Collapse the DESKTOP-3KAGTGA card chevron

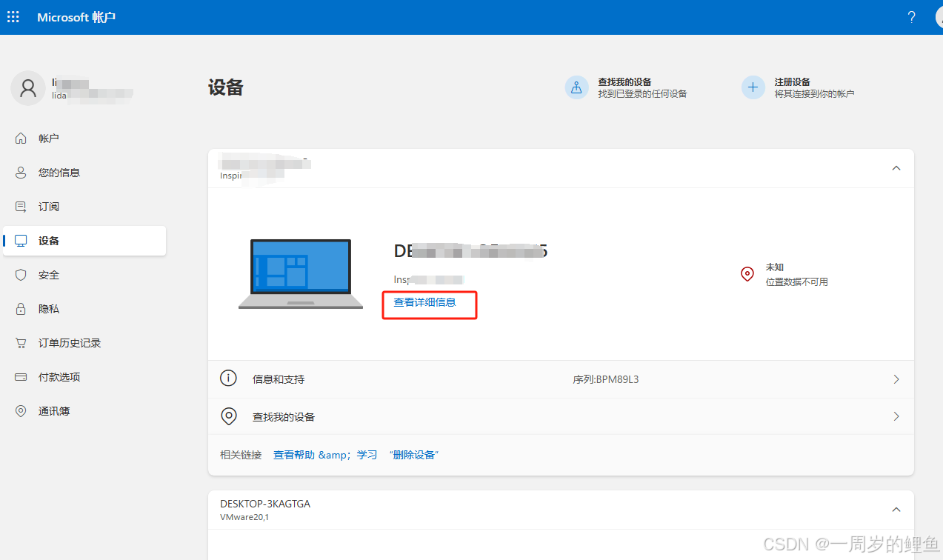pos(896,510)
